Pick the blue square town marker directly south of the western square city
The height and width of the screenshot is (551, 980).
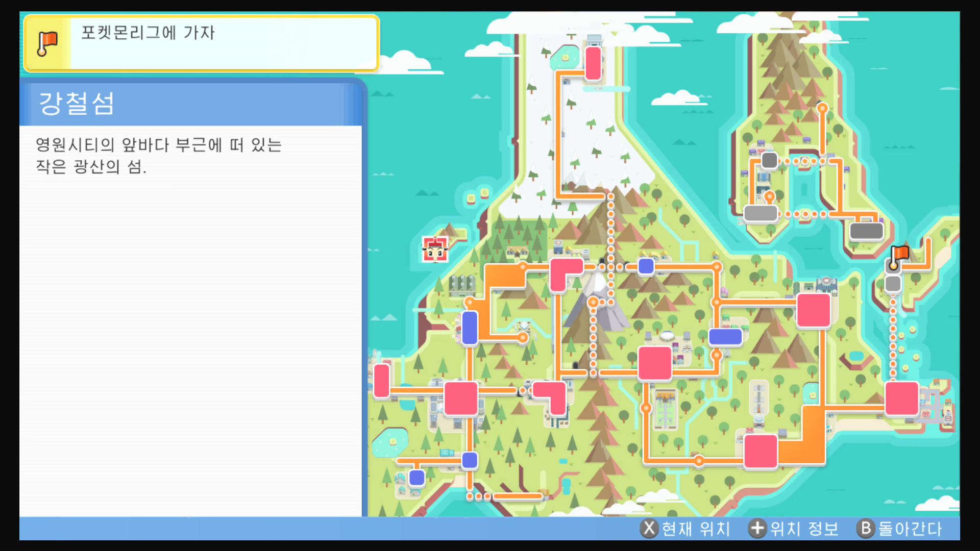(x=470, y=460)
